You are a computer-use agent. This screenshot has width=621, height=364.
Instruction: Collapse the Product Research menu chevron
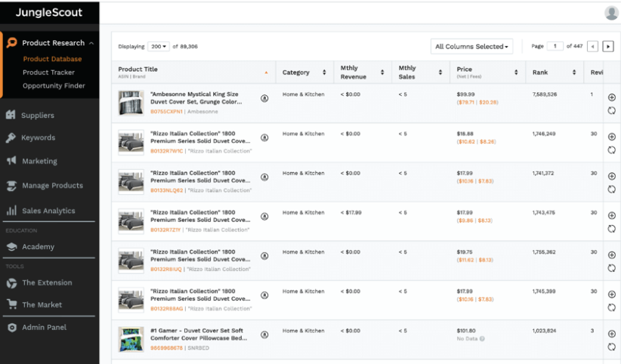coord(91,43)
